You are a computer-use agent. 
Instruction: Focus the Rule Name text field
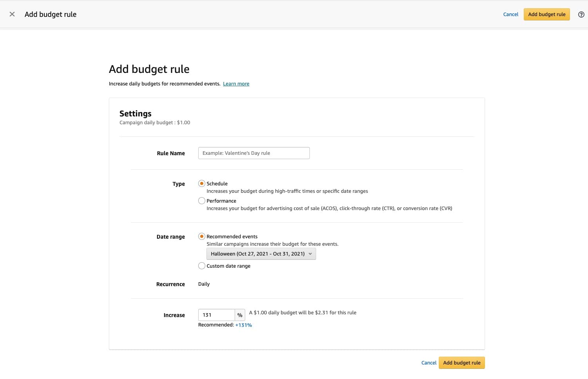click(254, 153)
